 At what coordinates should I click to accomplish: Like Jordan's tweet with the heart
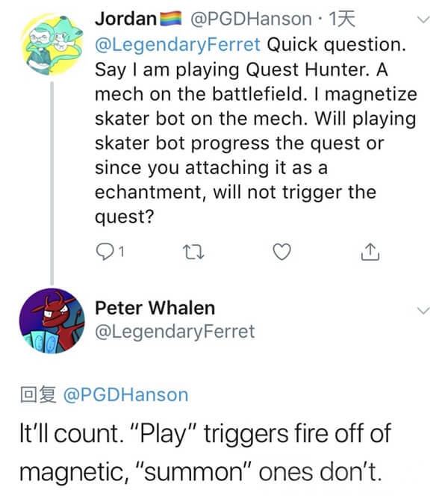281,253
